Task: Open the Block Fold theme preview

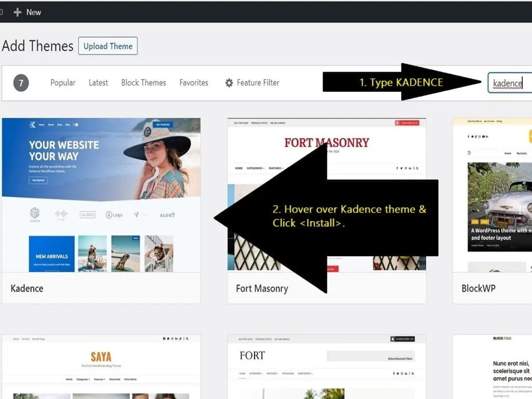Action: point(493,367)
